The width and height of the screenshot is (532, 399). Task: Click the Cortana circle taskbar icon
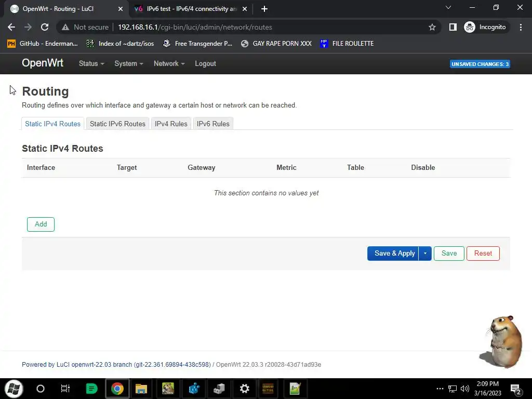coord(41,389)
